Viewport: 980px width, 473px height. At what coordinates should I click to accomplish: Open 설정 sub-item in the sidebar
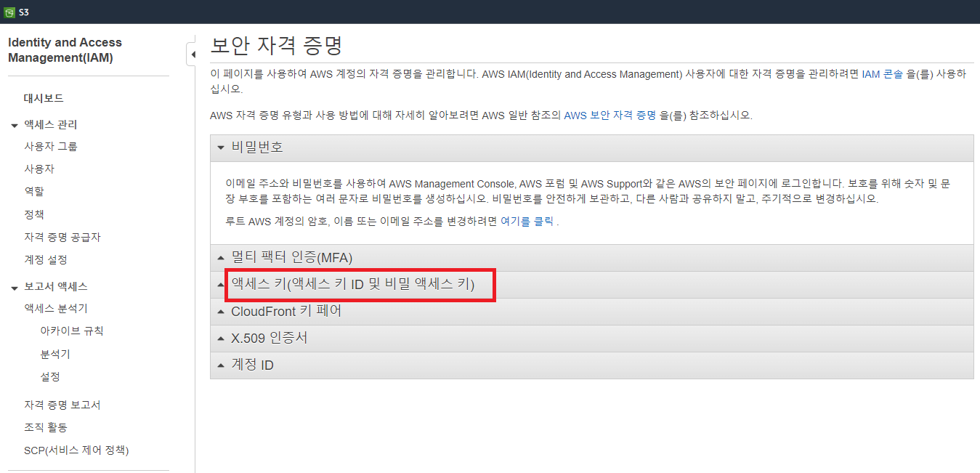point(50,377)
